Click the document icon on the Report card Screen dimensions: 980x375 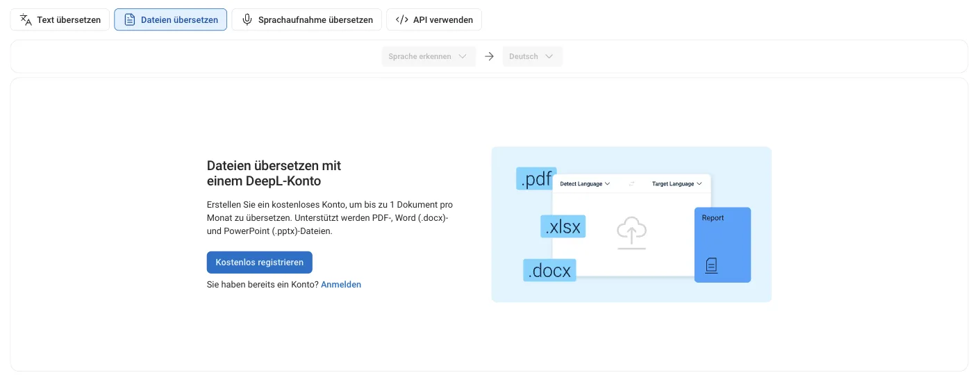[x=711, y=265]
